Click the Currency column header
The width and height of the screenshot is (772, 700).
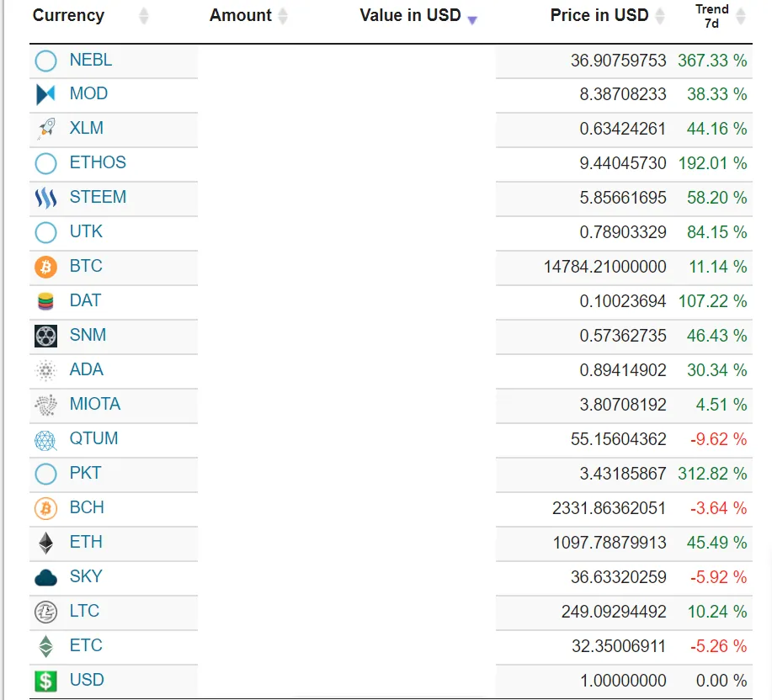68,15
